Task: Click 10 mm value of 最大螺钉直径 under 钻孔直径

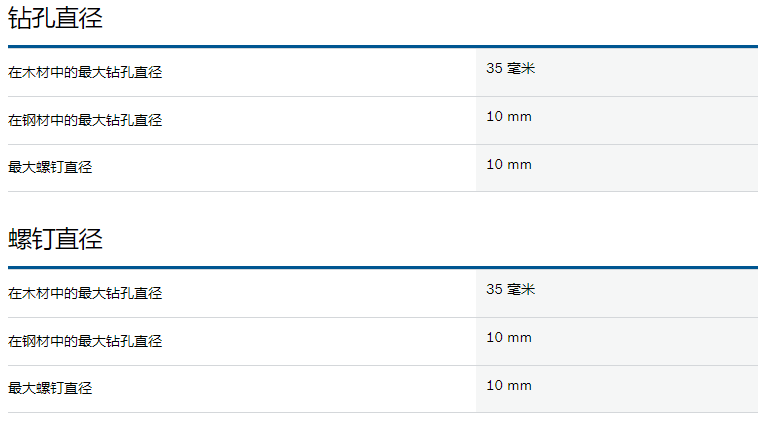Action: pos(509,165)
